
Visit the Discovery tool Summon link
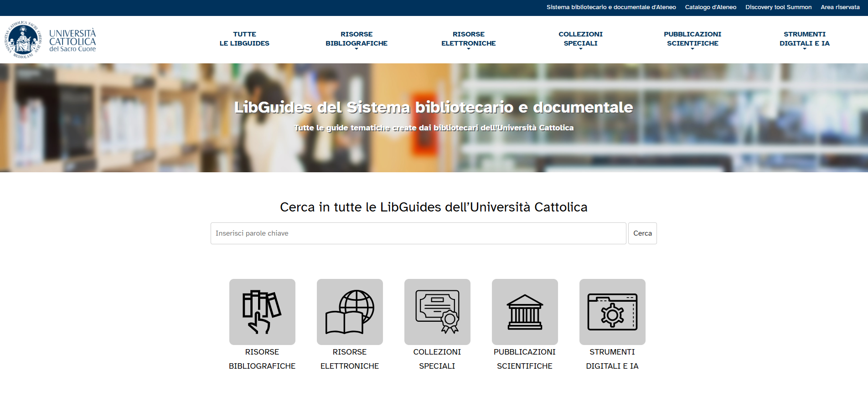click(778, 7)
